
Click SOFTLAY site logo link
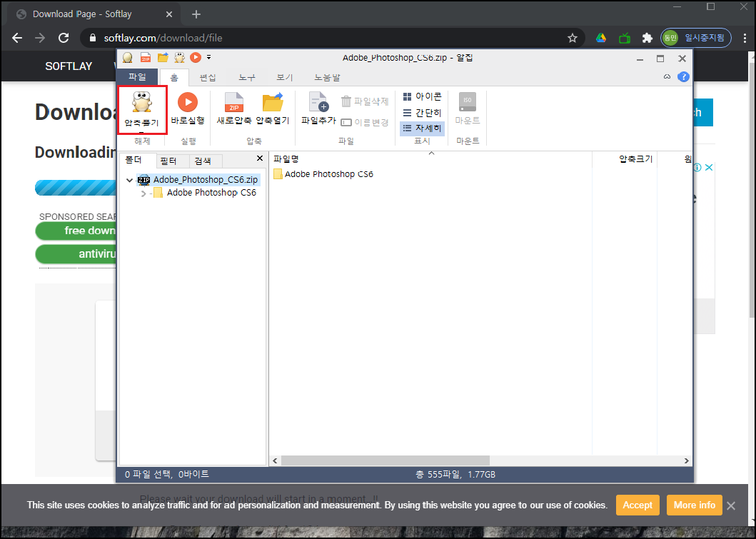[x=69, y=66]
